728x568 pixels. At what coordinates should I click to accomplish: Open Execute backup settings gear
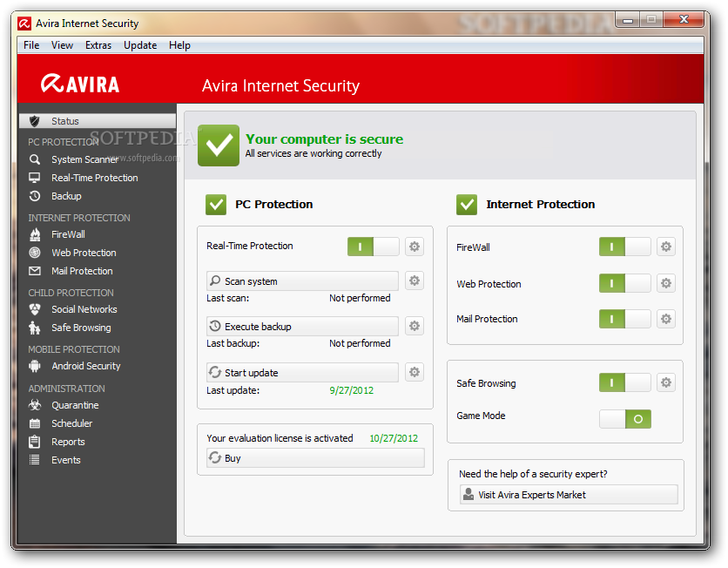(415, 326)
